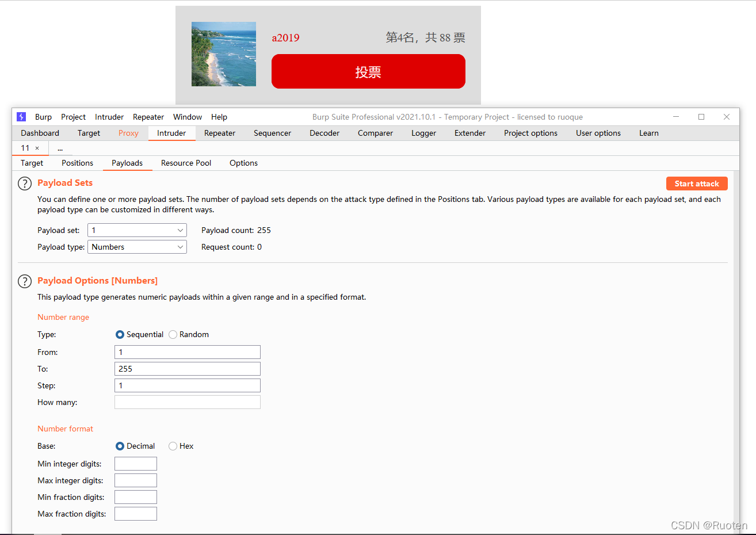Viewport: 756px width, 535px height.
Task: Open Payload Options help question icon
Action: tap(25, 281)
